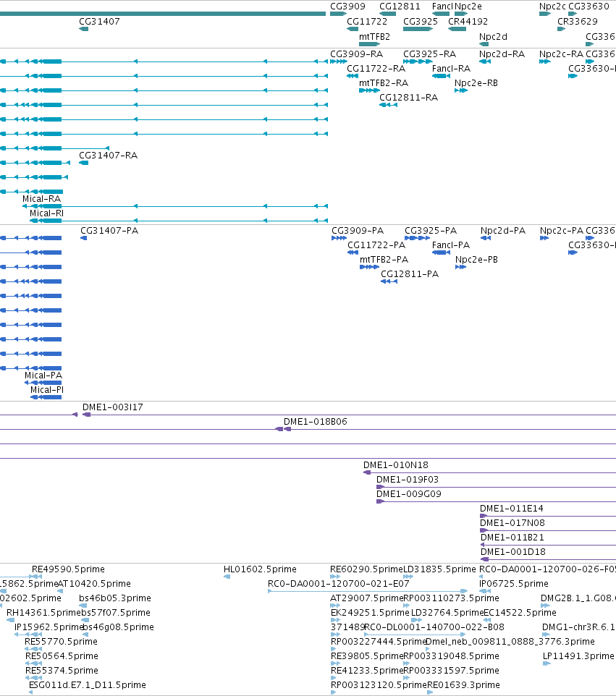Select the CG3909-RA transcript
Screen dimensions: 616x696
tap(339, 61)
